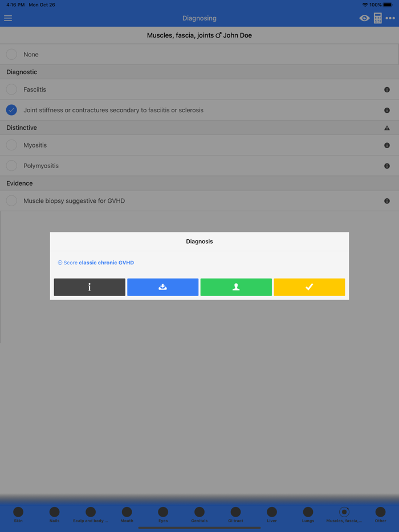Show info for Polymyositis
This screenshot has width=399, height=532.
[387, 166]
